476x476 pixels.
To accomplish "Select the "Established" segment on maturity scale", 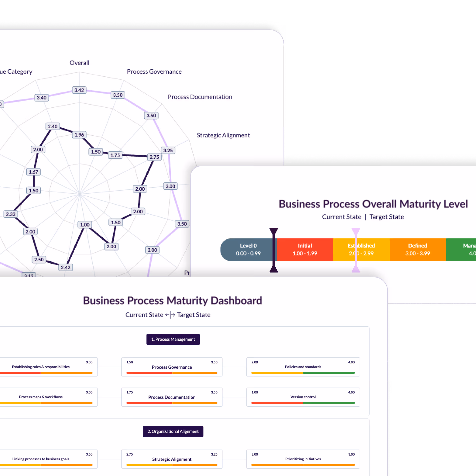I will coord(361,250).
